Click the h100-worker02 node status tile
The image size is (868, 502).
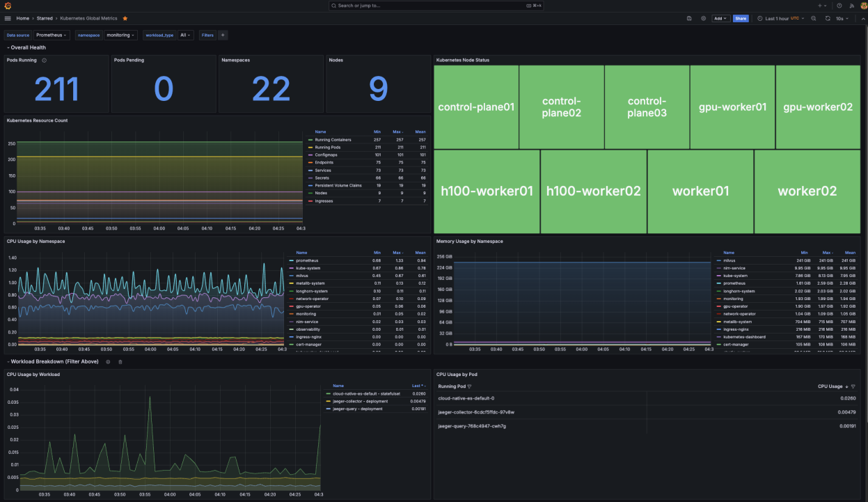pos(594,191)
